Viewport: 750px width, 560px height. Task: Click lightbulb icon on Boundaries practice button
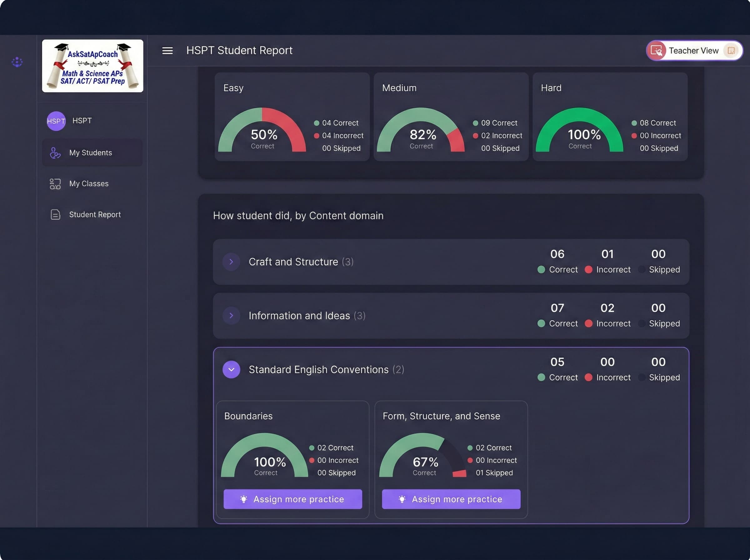point(244,499)
